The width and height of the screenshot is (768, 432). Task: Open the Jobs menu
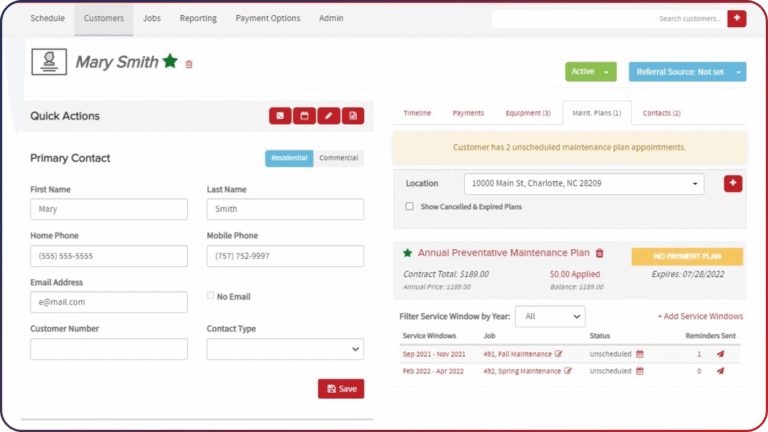(152, 18)
